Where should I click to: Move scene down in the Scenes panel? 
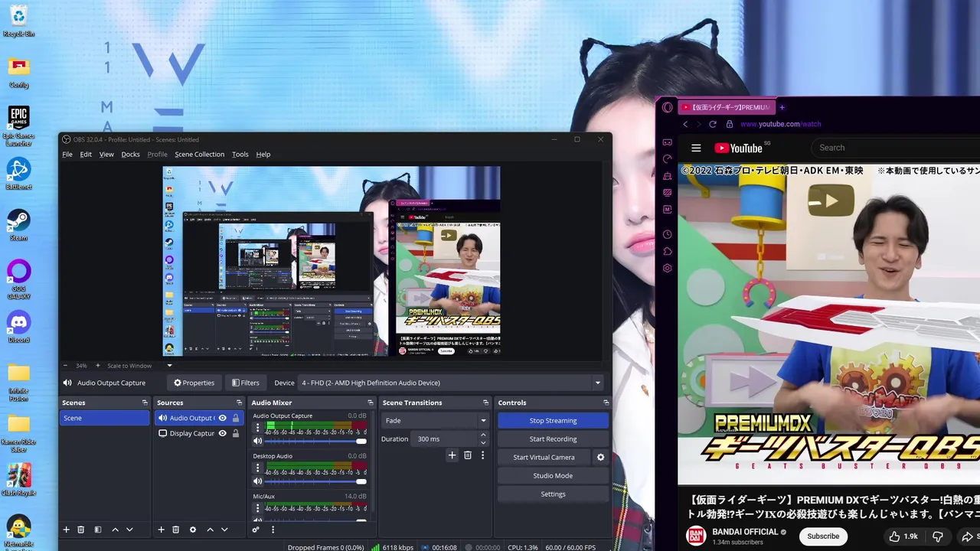129,530
